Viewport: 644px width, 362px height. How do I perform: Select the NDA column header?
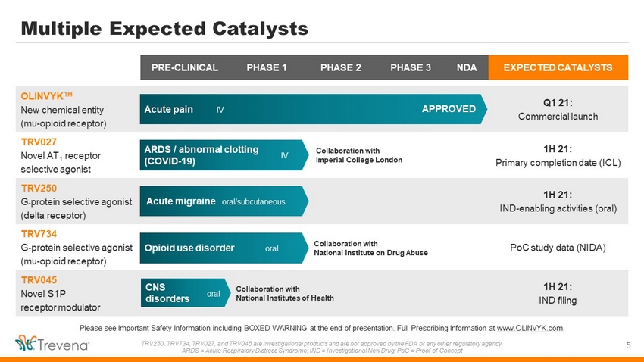467,67
